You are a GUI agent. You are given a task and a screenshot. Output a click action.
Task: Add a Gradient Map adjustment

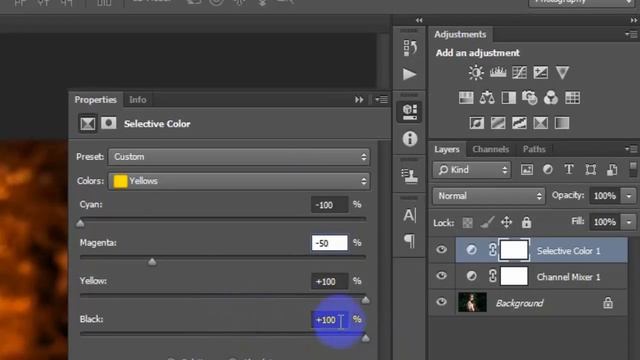562,123
